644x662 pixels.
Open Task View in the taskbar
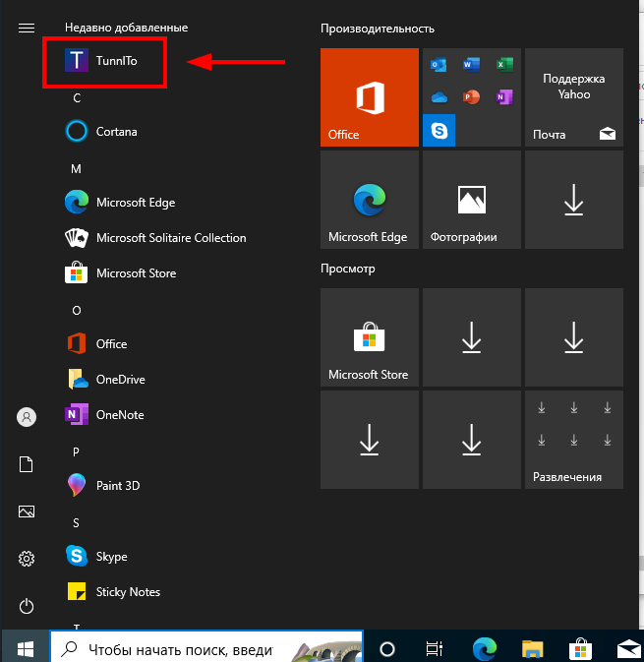click(434, 649)
